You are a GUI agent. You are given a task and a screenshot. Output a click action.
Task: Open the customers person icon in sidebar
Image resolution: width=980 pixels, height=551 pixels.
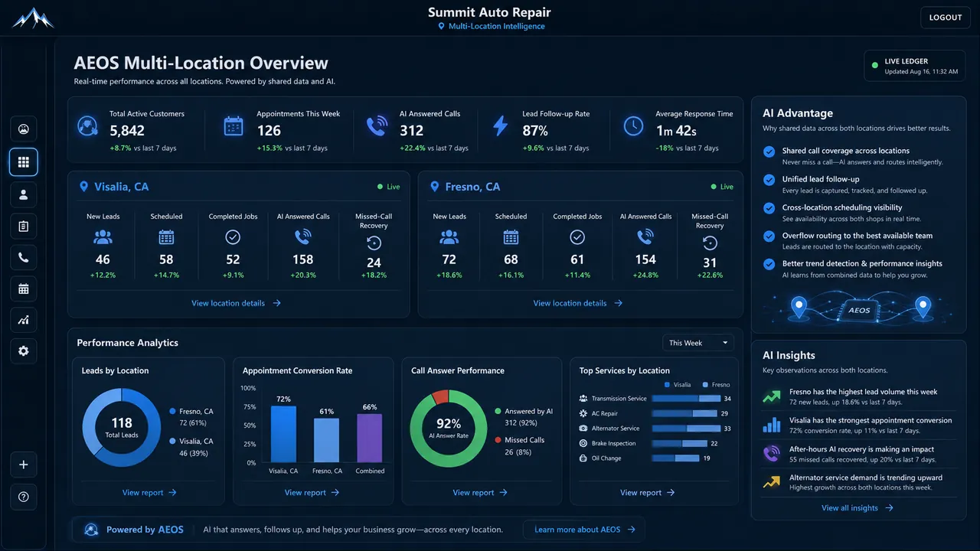pyautogui.click(x=24, y=194)
